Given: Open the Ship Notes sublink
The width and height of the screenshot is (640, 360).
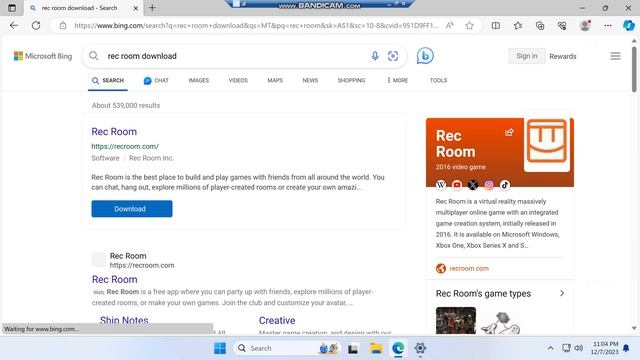Looking at the screenshot, I should [124, 320].
